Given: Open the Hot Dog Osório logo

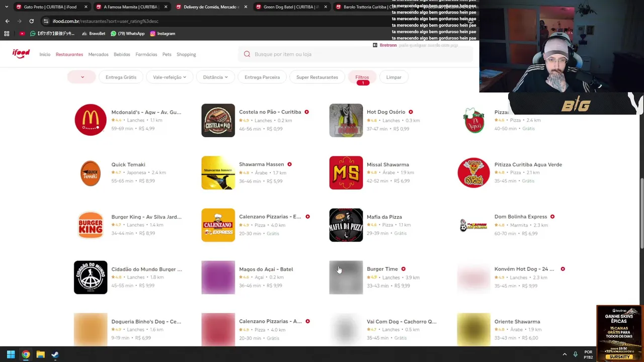Looking at the screenshot, I should (x=346, y=120).
